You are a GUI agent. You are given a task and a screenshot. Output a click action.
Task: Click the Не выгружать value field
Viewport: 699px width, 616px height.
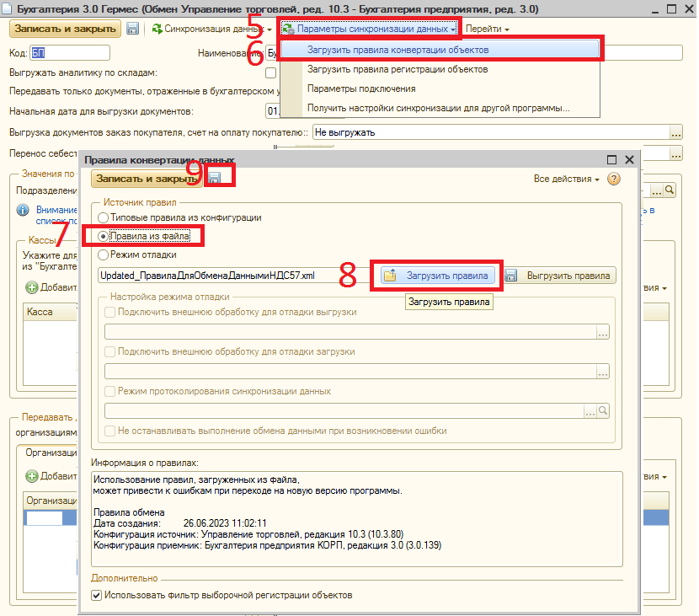(x=491, y=132)
